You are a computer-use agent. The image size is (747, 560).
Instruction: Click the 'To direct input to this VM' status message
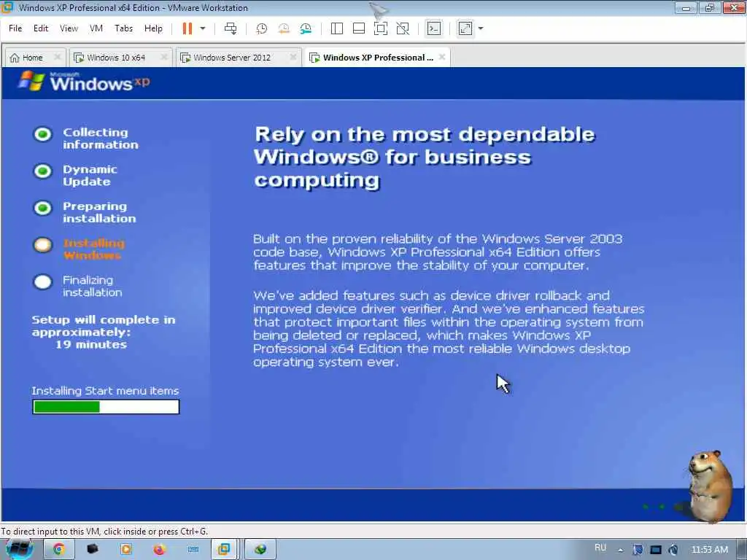(104, 531)
